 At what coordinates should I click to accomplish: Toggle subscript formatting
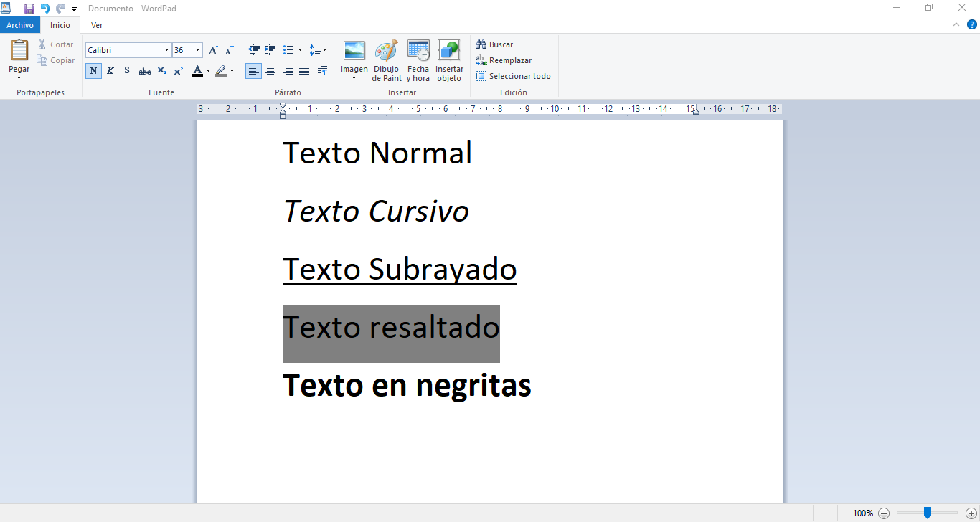tap(161, 71)
